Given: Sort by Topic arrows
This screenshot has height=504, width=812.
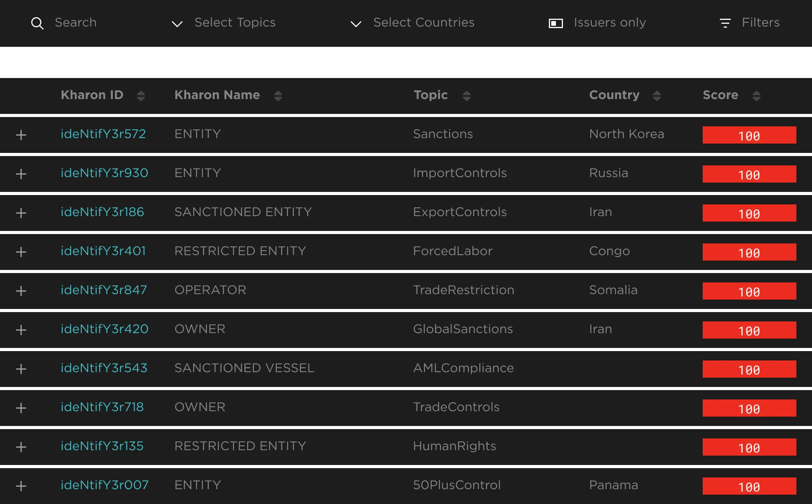Looking at the screenshot, I should click(x=467, y=96).
